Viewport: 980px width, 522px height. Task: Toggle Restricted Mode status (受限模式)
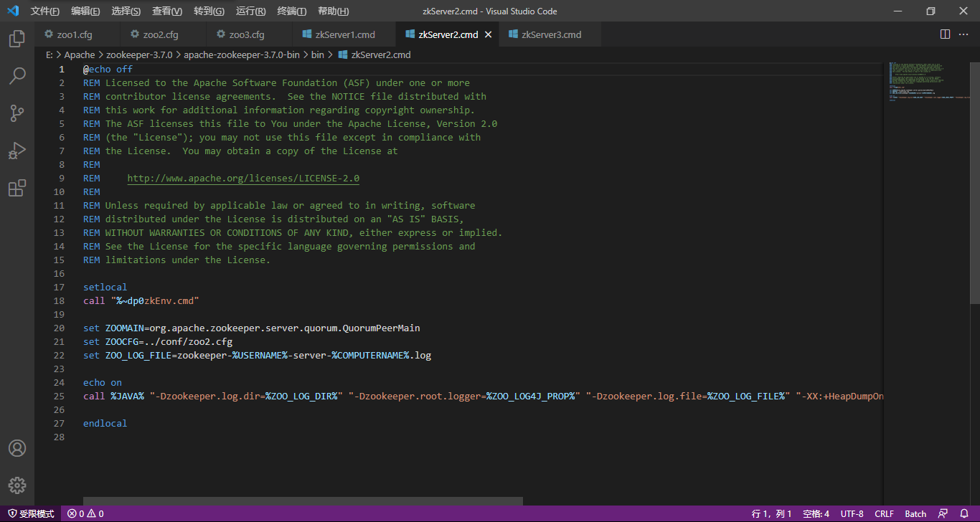[31, 513]
